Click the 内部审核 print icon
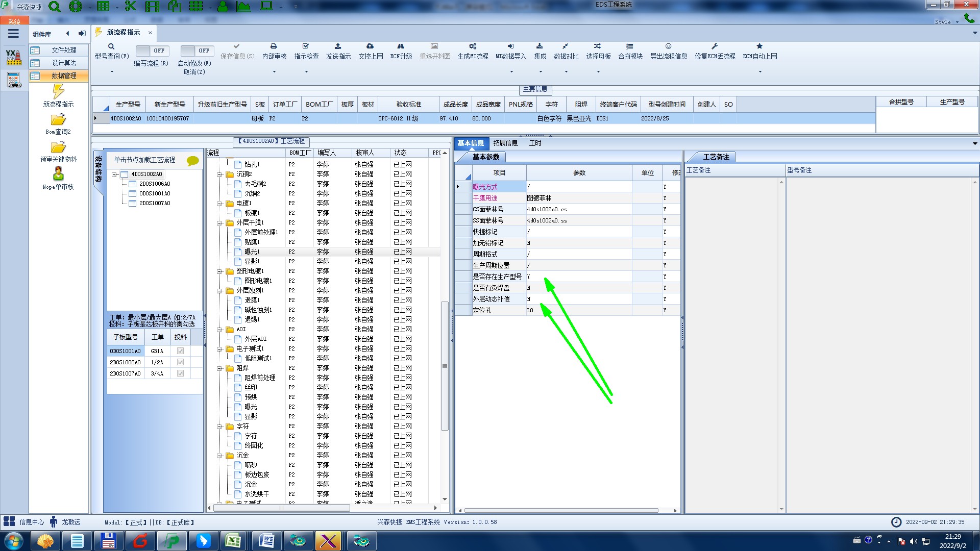This screenshot has height=551, width=980. pyautogui.click(x=274, y=46)
